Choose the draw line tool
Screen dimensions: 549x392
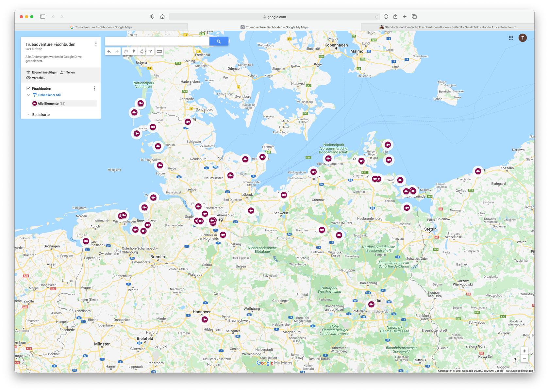tap(141, 52)
